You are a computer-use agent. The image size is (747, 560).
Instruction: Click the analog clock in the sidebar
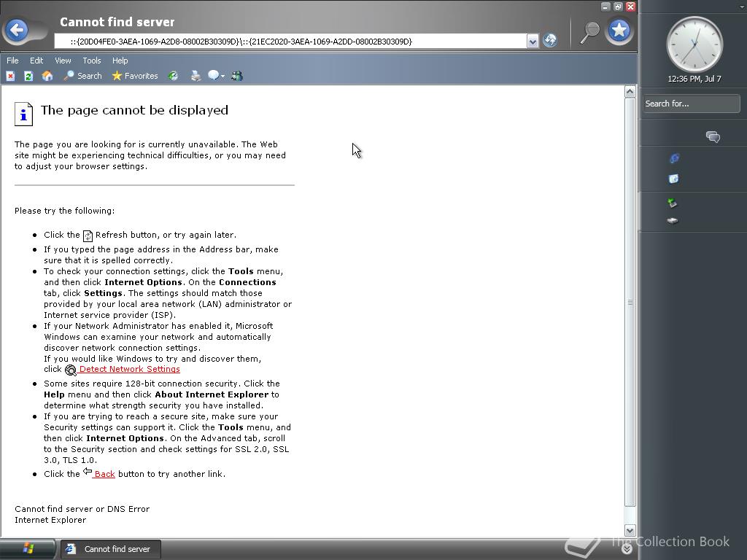click(x=694, y=45)
